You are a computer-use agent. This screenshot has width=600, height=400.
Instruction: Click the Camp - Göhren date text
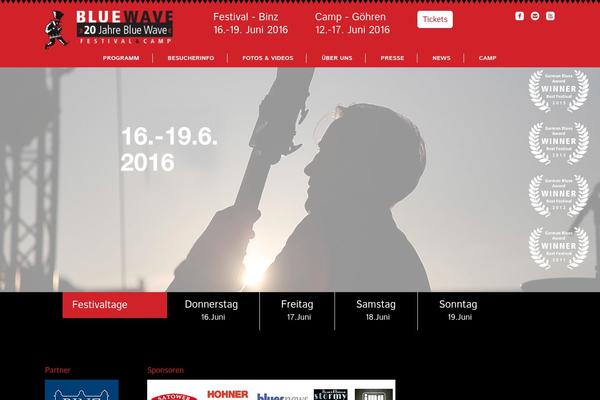[352, 23]
